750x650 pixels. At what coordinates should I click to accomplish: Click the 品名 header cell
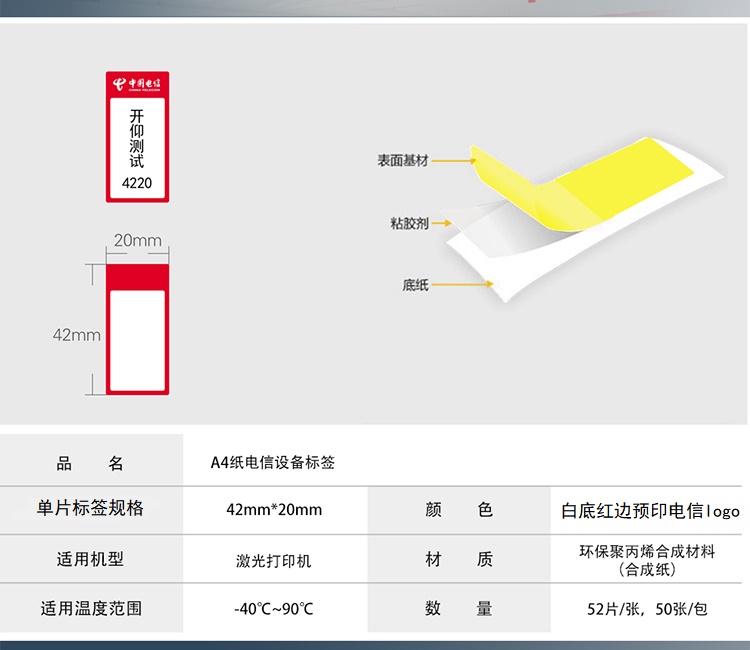pyautogui.click(x=91, y=460)
